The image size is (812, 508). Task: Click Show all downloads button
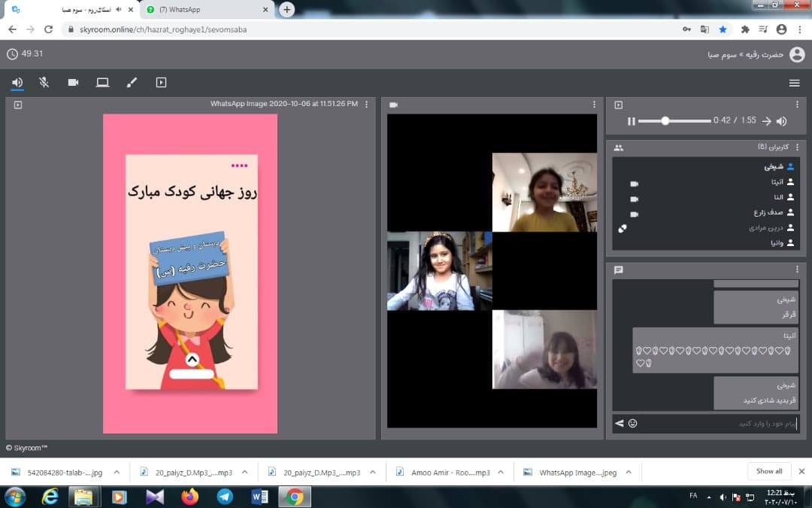click(769, 471)
